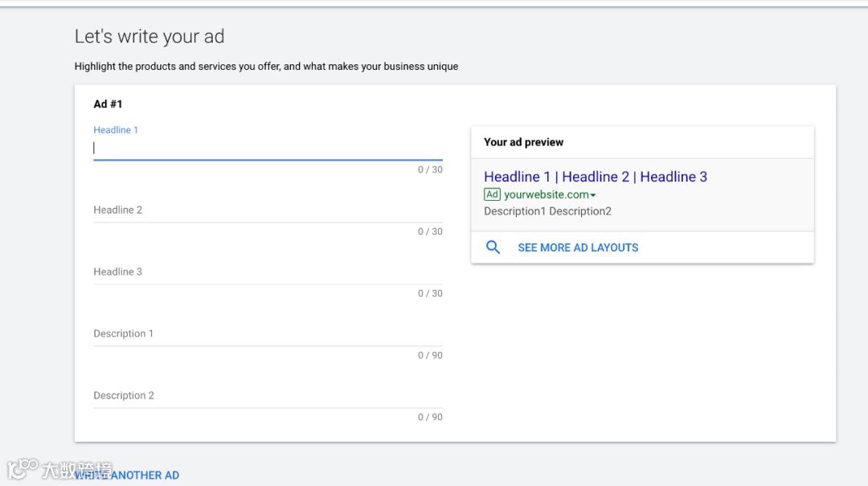Select the Headline 3 input field
868x486 pixels.
268,272
